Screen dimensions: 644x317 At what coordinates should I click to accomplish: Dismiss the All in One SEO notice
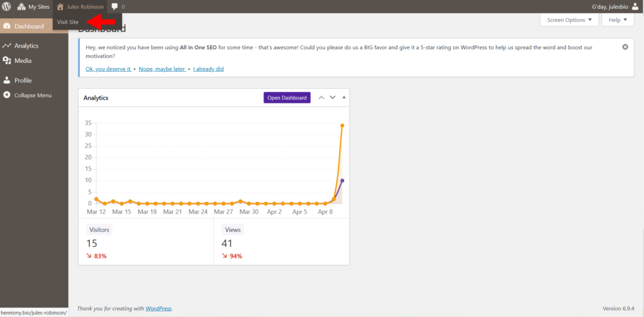625,47
